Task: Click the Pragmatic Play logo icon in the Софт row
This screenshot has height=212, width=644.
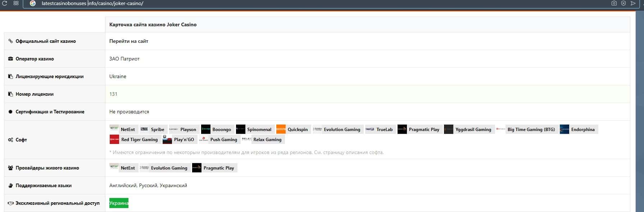Action: pyautogui.click(x=402, y=129)
